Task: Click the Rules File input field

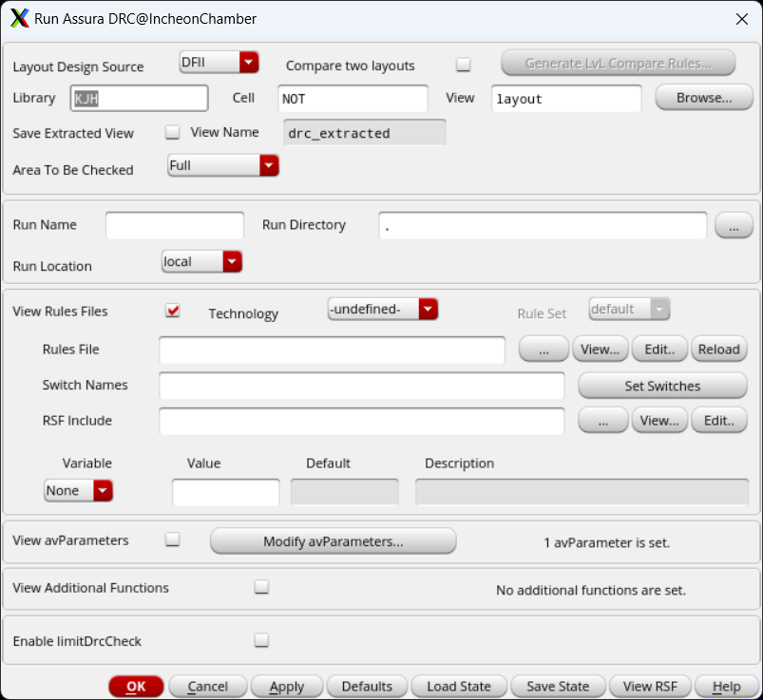Action: tap(332, 350)
